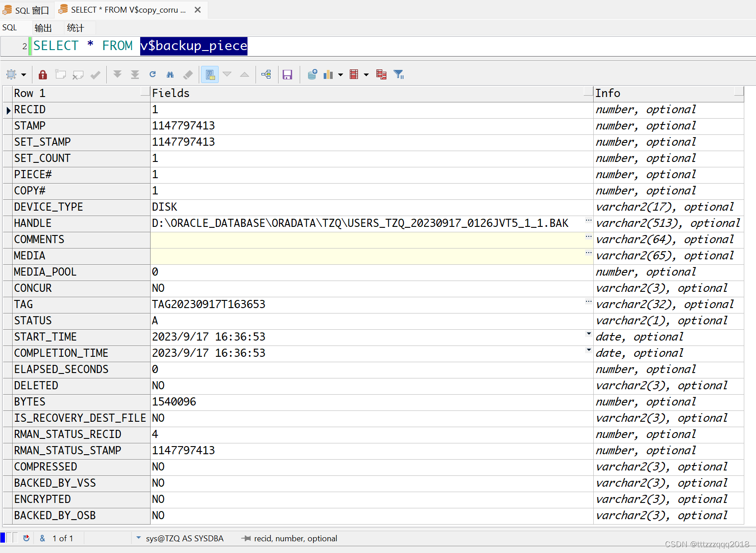Click the bar chart icon

[x=328, y=74]
